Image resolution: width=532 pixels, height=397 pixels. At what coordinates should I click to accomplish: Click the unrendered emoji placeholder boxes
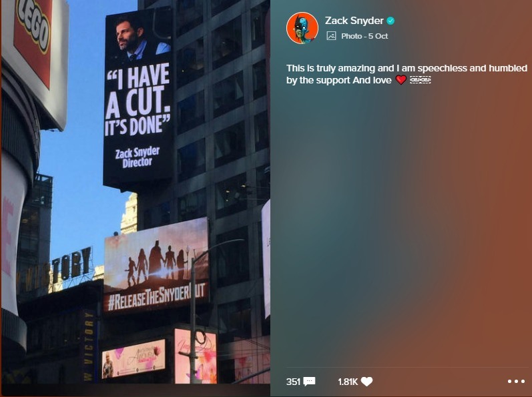(421, 80)
